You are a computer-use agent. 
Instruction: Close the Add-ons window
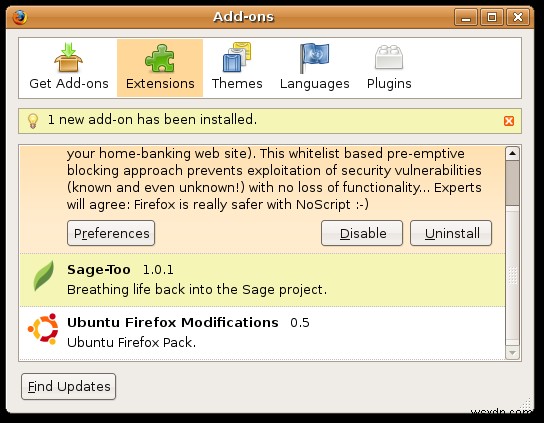(518, 17)
